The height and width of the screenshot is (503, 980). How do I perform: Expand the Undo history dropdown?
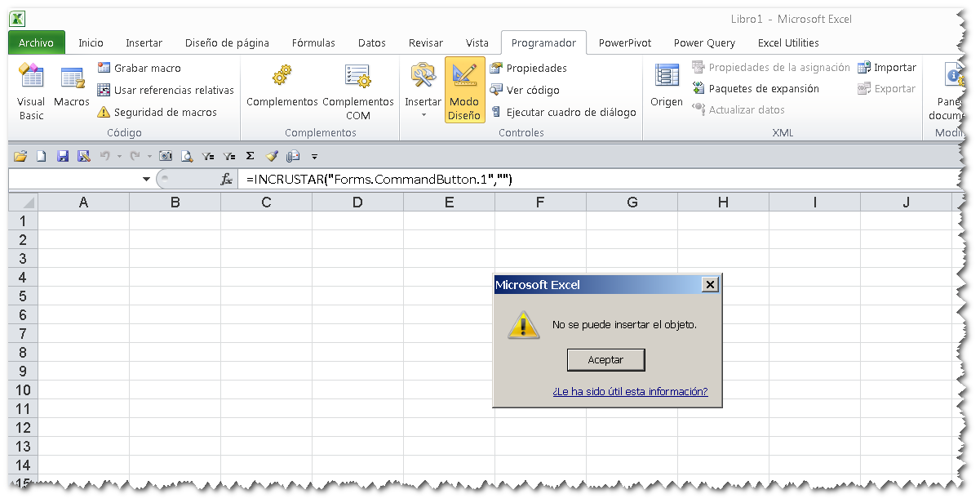pos(118,155)
